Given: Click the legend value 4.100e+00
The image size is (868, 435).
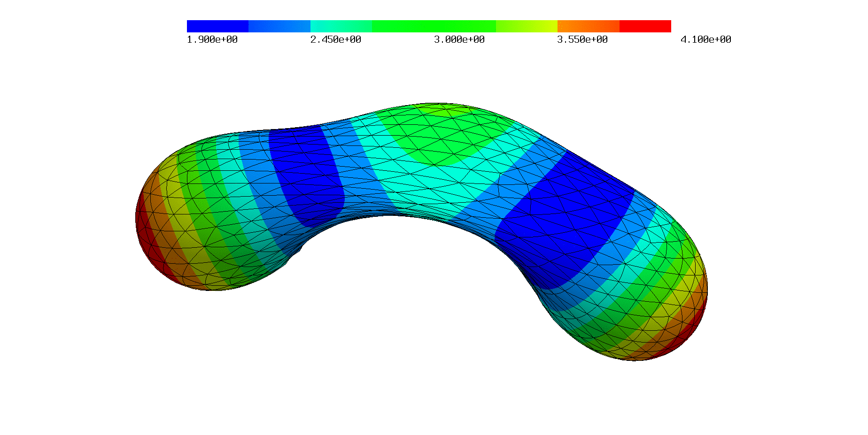Looking at the screenshot, I should 706,40.
